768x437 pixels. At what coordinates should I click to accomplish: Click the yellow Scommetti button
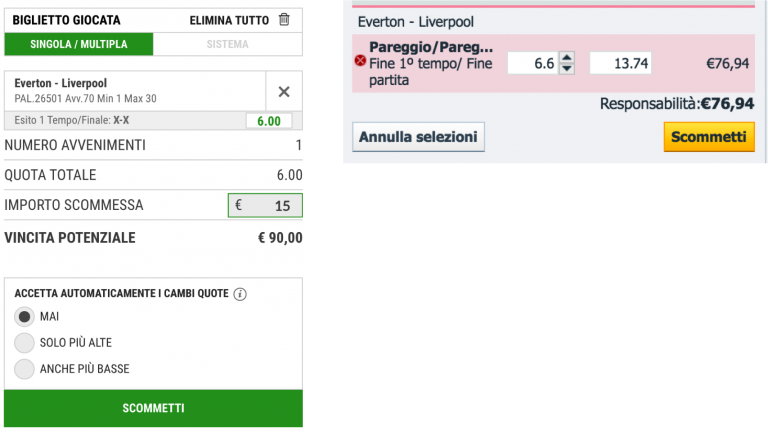[709, 137]
